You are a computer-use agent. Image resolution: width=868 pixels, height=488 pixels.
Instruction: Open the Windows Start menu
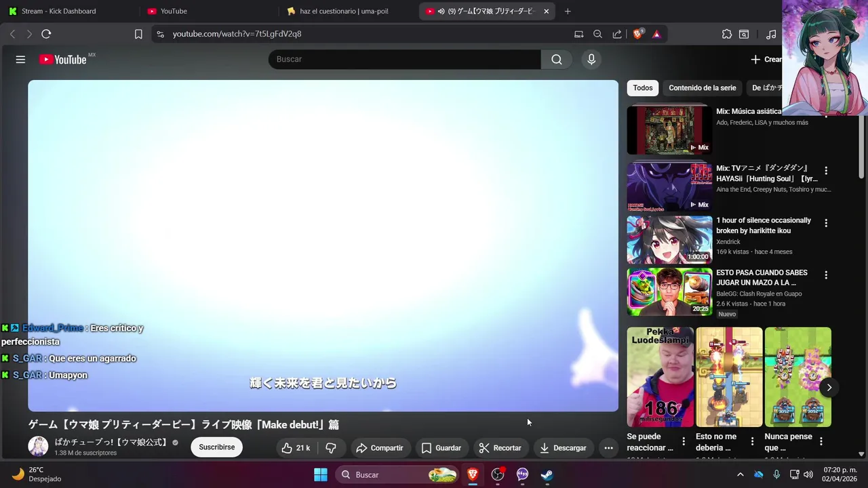point(321,474)
